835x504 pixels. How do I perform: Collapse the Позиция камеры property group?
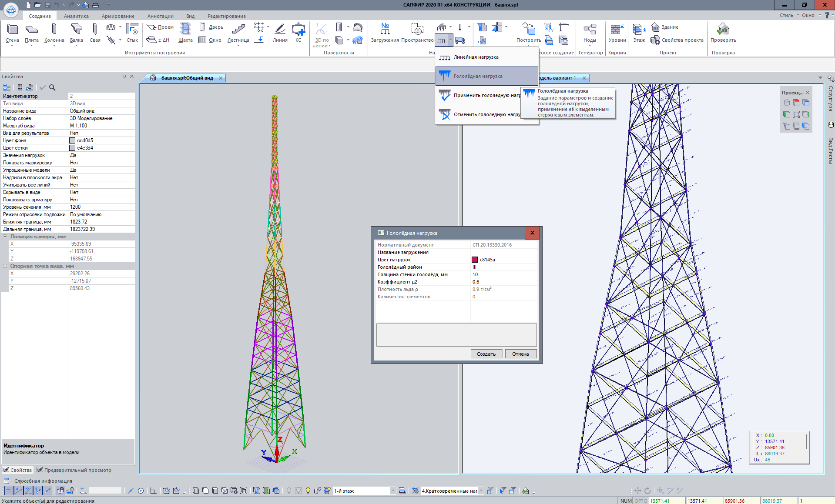[x=5, y=237]
